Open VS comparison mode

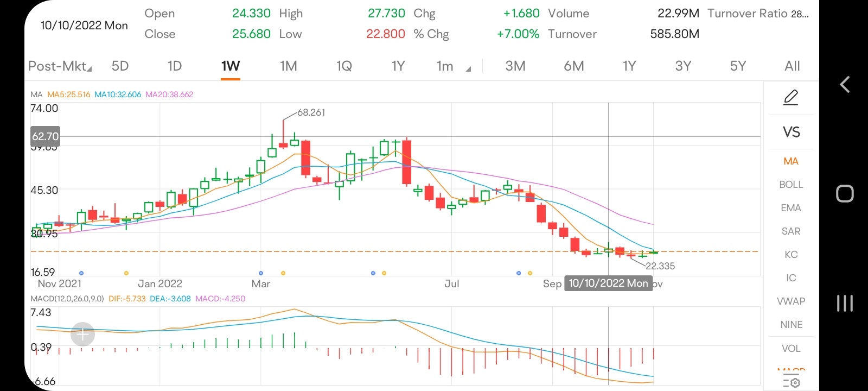point(791,132)
